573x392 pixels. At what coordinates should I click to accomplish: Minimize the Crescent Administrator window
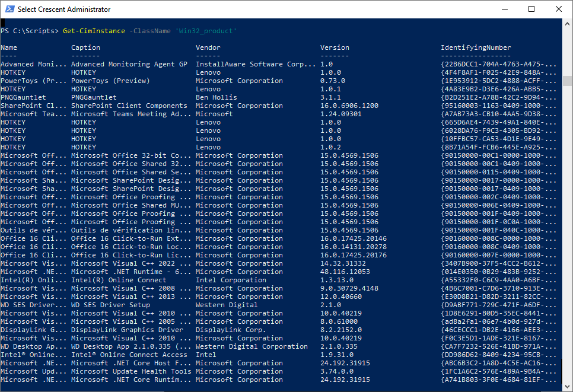tap(504, 9)
